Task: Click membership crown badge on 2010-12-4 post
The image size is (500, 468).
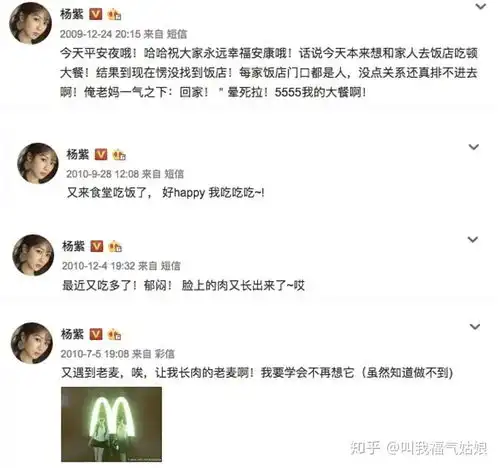Action: [x=115, y=246]
